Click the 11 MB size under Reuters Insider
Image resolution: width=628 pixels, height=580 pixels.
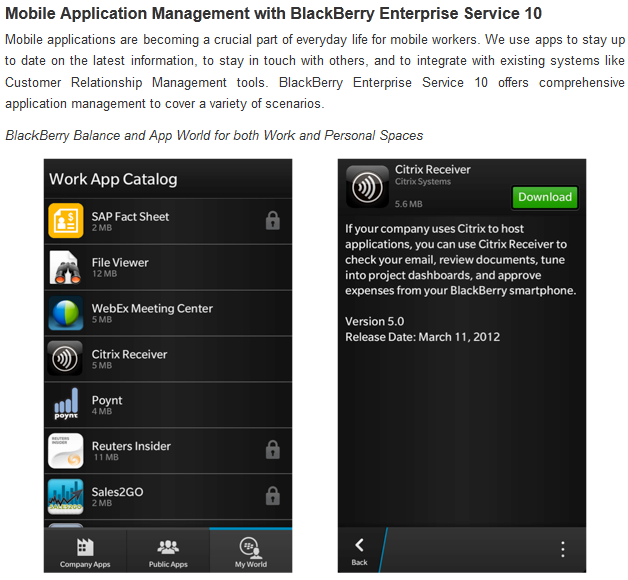[106, 457]
